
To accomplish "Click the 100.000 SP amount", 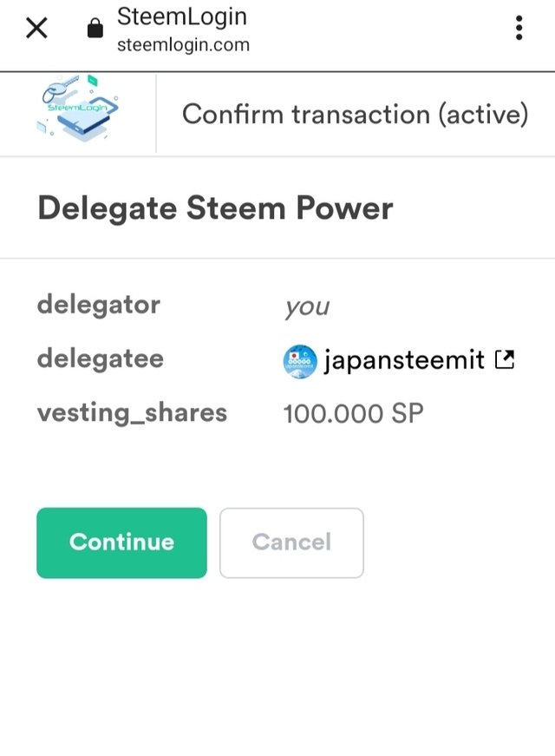I will click(x=353, y=413).
